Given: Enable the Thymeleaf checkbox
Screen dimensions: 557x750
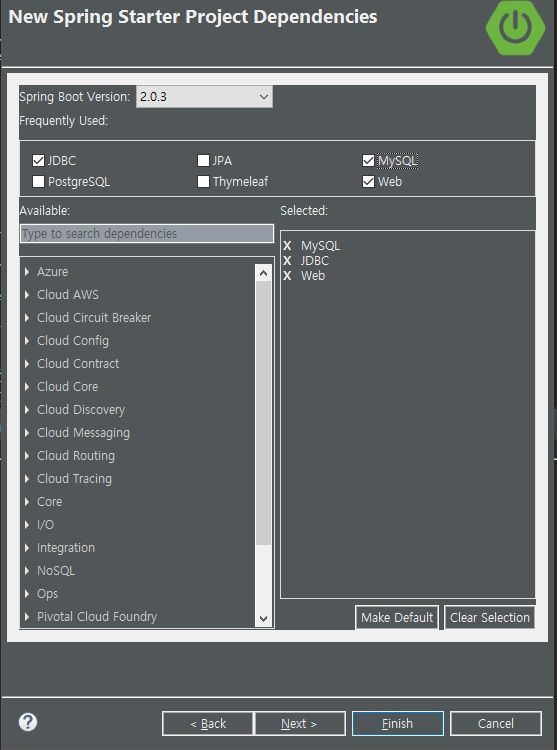Looking at the screenshot, I should pyautogui.click(x=203, y=182).
